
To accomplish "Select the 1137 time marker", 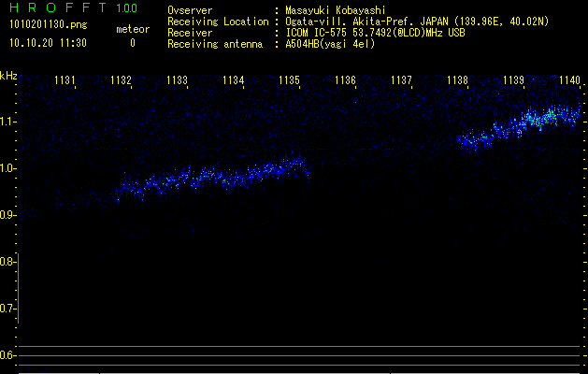I will point(402,81).
